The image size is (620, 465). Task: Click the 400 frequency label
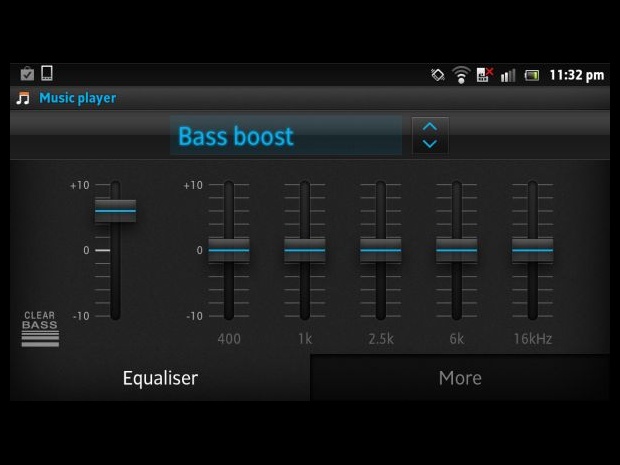[229, 339]
